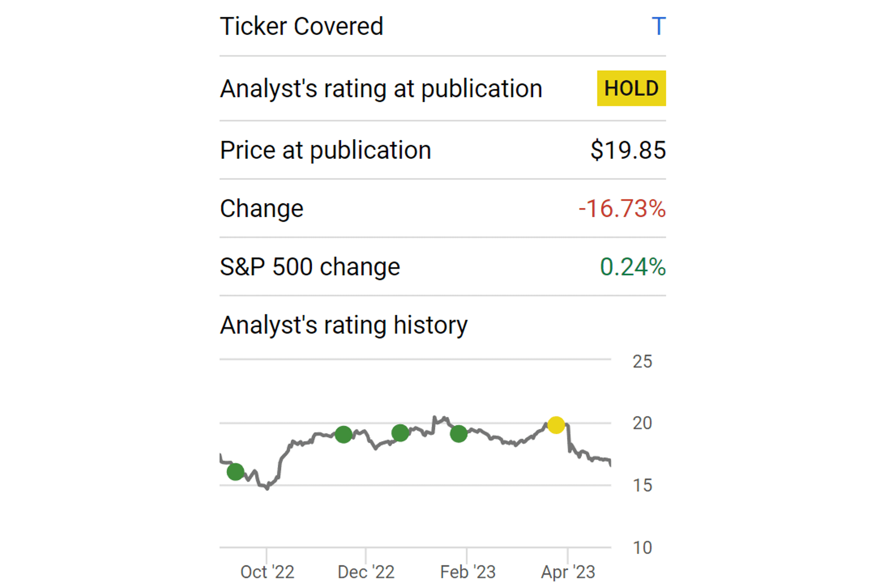
Task: Click the -16.73% change value
Action: [x=622, y=209]
